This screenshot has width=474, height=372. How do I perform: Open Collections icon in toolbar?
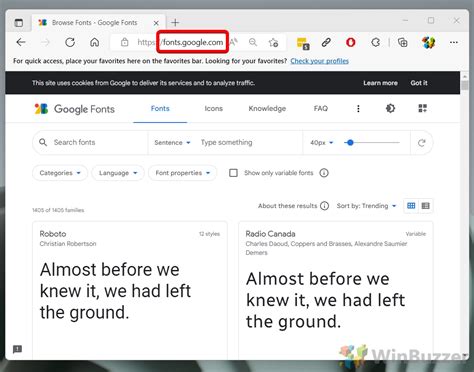[x=403, y=42]
